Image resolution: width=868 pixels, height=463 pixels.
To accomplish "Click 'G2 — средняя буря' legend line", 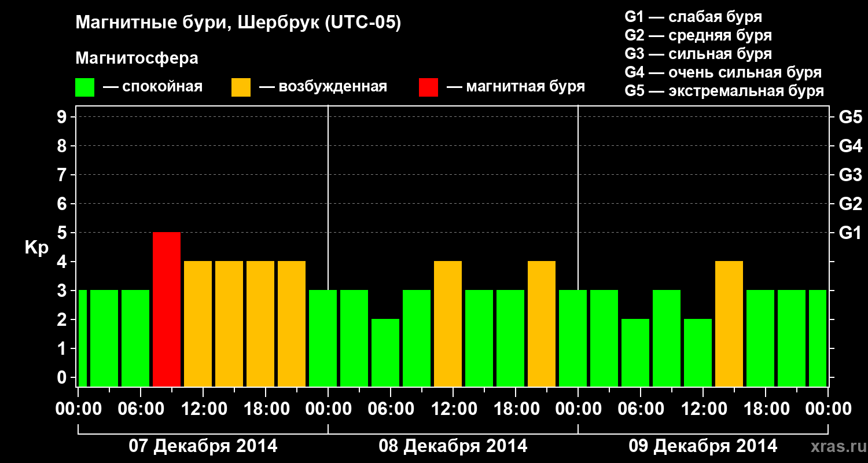I will pyautogui.click(x=698, y=35).
